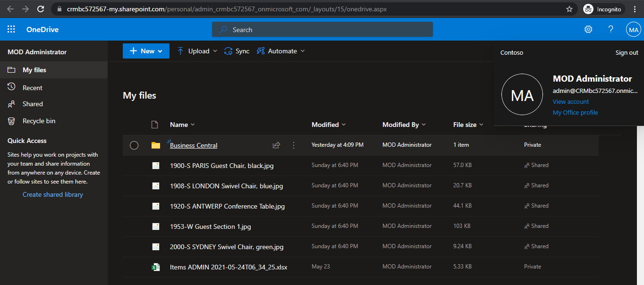644x285 pixels.
Task: Open Chrome's three-dot browser menu
Action: 634,9
